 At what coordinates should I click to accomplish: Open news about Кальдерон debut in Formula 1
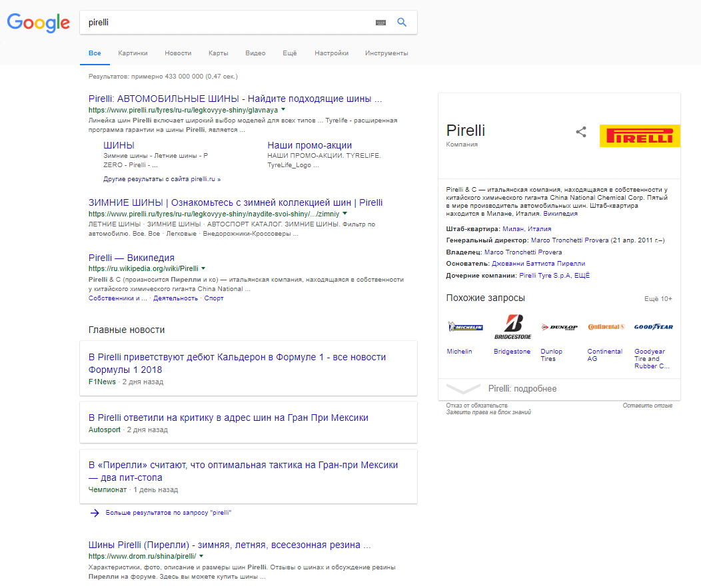click(237, 364)
